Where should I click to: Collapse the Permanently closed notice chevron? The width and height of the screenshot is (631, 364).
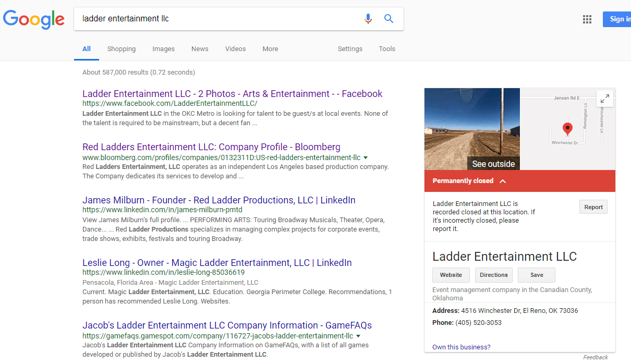pyautogui.click(x=503, y=181)
